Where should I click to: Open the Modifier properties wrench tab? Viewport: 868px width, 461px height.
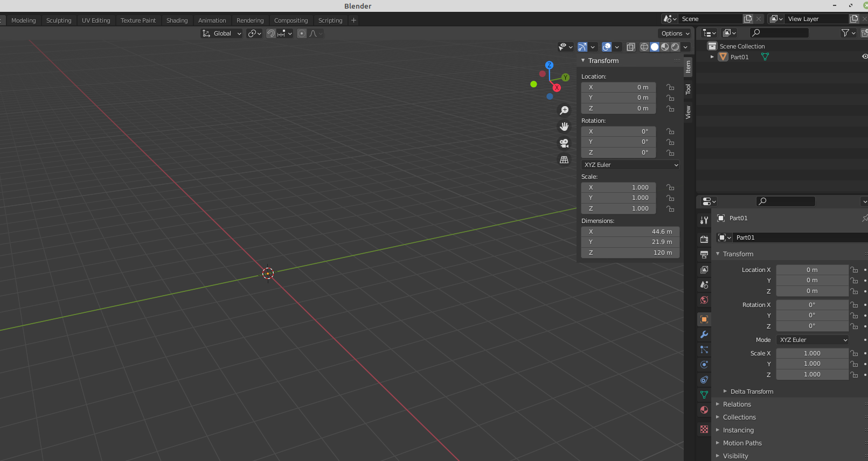pyautogui.click(x=704, y=334)
